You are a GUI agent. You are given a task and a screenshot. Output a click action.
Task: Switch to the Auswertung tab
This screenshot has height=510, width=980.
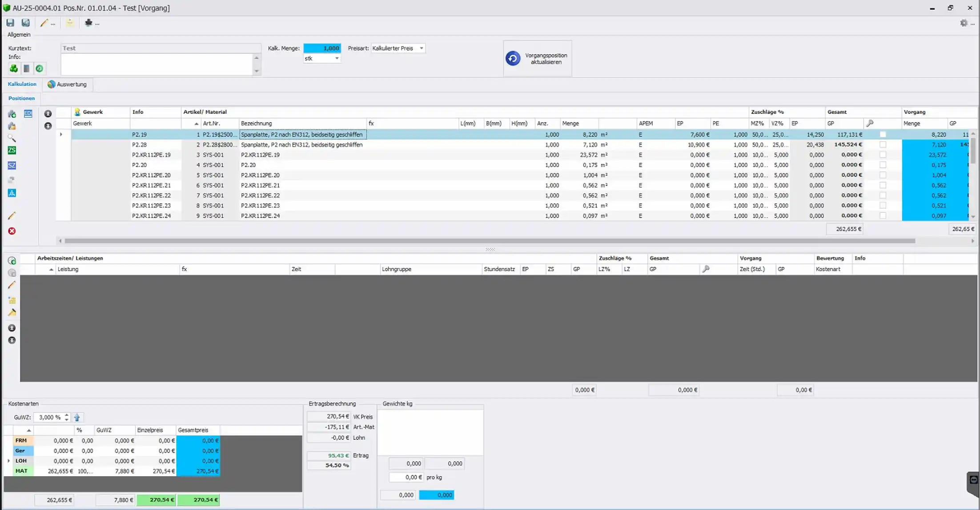tap(68, 84)
